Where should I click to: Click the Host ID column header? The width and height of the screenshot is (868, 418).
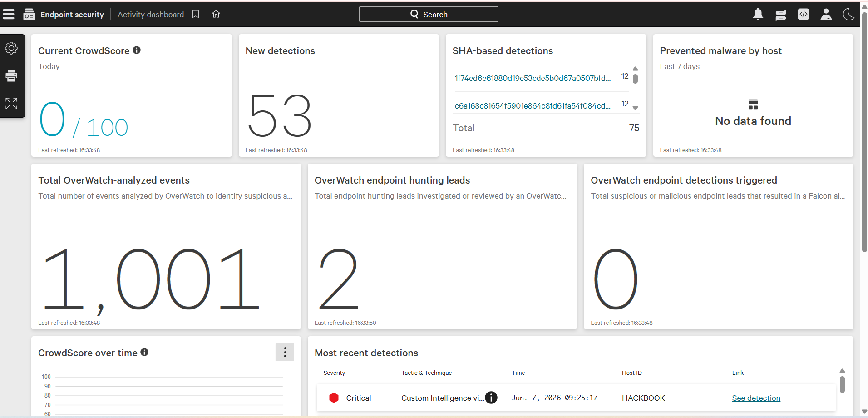(x=632, y=373)
